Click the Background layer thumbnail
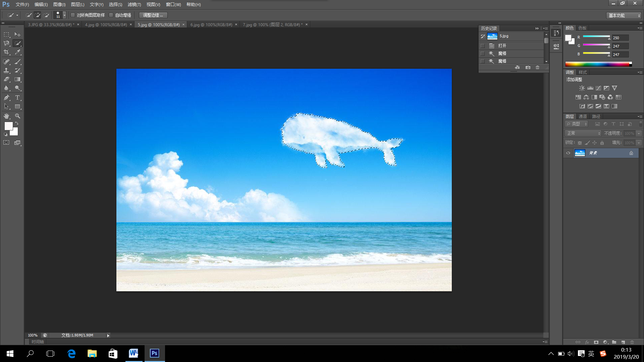644x362 pixels. (x=580, y=153)
